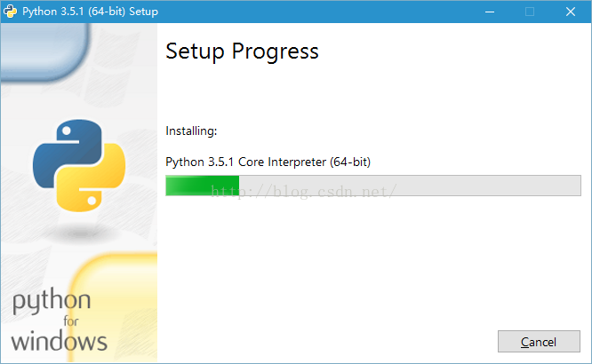Click the grayed-out maximize button
Screen dimensions: 592x364
pyautogui.click(x=530, y=12)
